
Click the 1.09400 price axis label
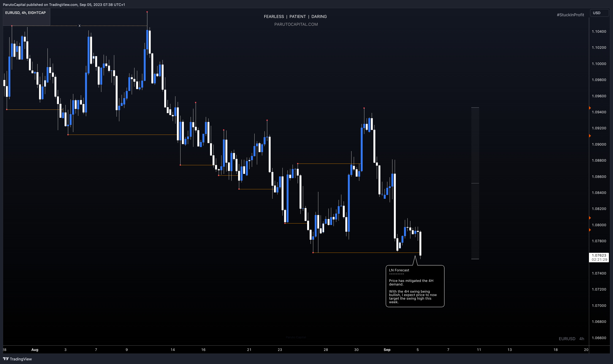[599, 112]
